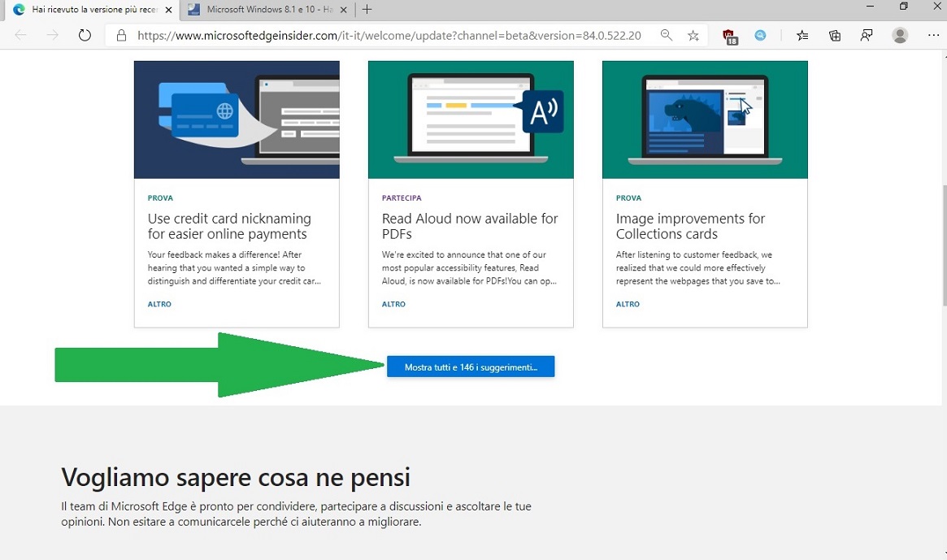Image resolution: width=947 pixels, height=560 pixels.
Task: Open ALTRO link under Image improvements card
Action: (x=628, y=304)
